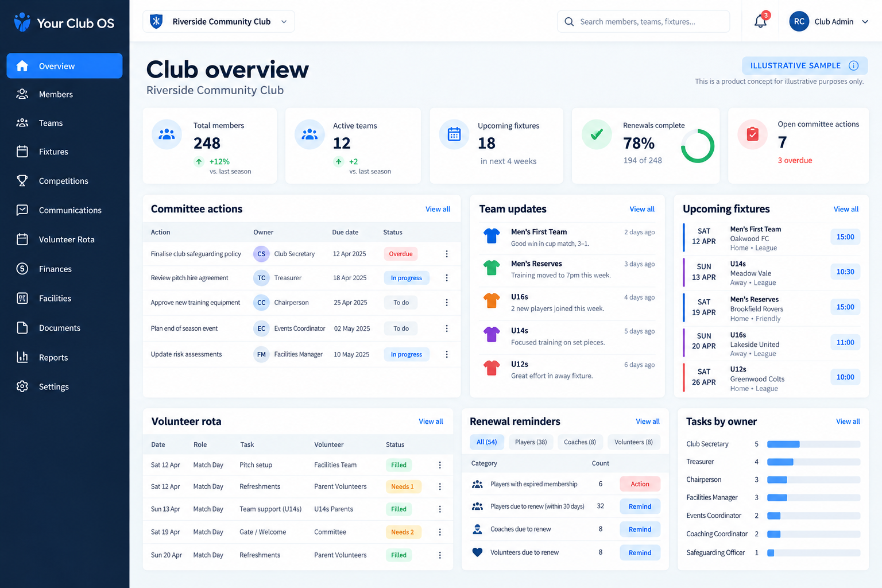Open Fixtures in the sidebar
Viewport: 882px width, 588px height.
[64, 152]
